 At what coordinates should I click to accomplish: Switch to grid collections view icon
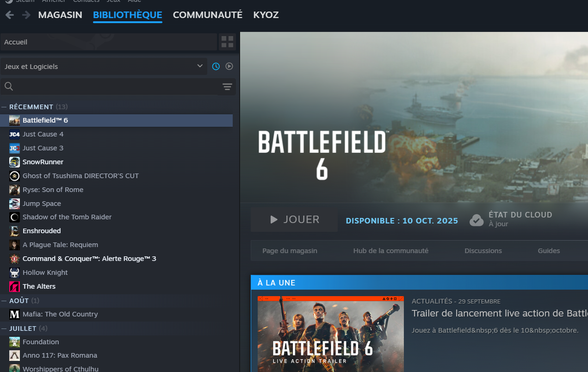227,42
